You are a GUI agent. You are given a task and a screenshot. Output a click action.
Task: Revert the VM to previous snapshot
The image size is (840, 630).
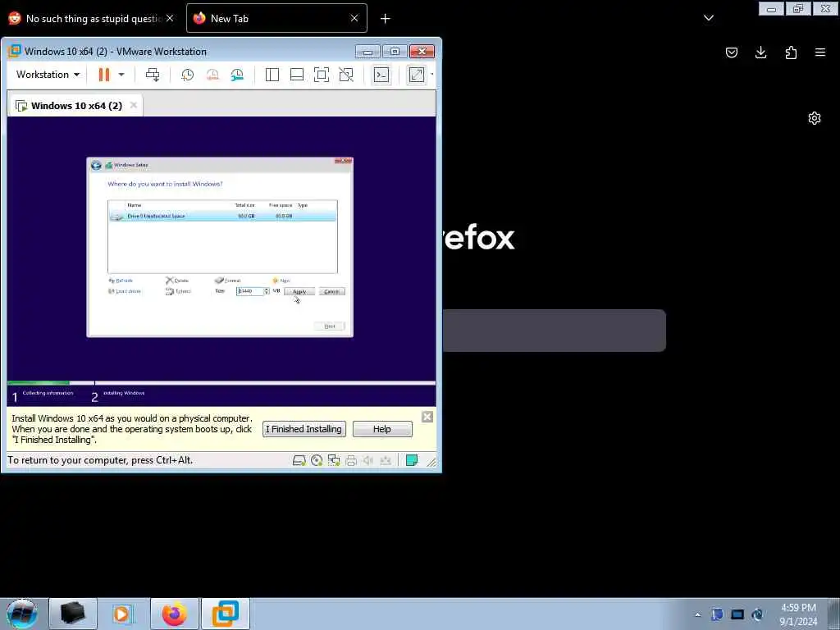click(x=212, y=75)
